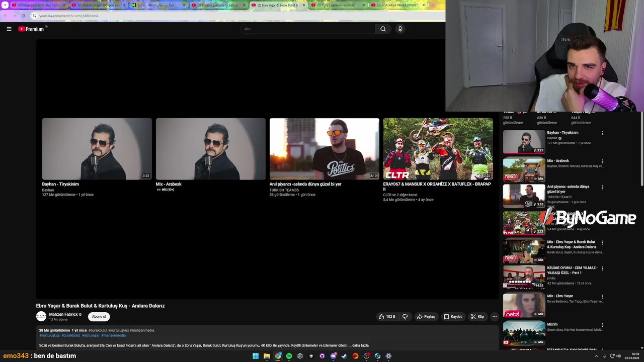Start voice search with the microphone icon
This screenshot has height=362, width=644.
(x=400, y=29)
